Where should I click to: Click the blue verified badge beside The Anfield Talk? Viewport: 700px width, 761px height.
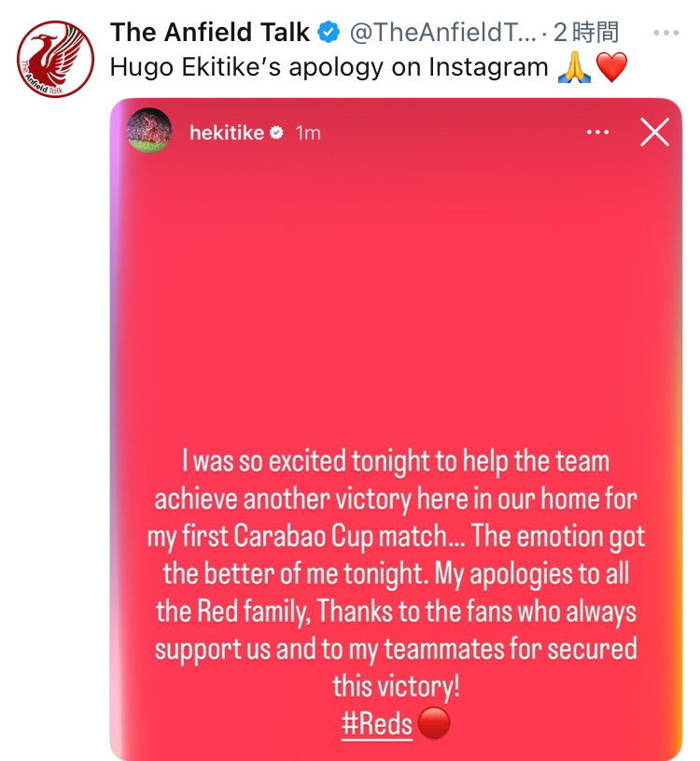tap(329, 33)
